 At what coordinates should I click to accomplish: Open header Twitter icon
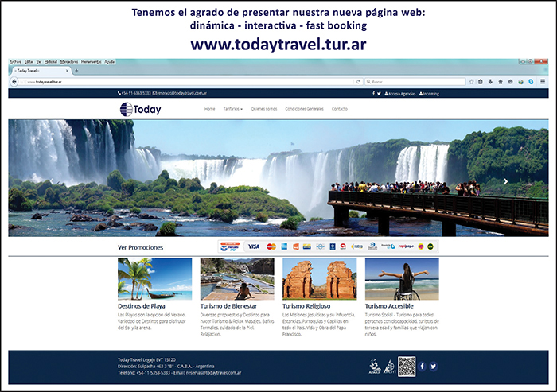tap(379, 93)
